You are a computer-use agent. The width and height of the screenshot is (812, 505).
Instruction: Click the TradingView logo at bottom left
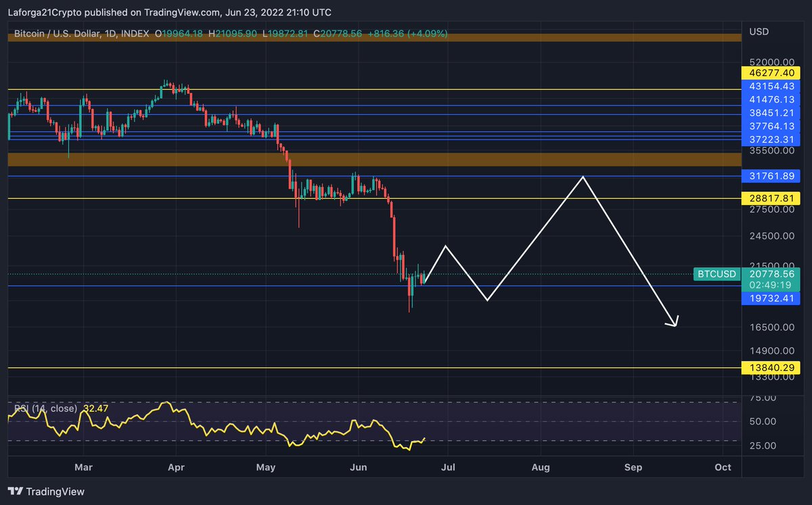point(47,491)
